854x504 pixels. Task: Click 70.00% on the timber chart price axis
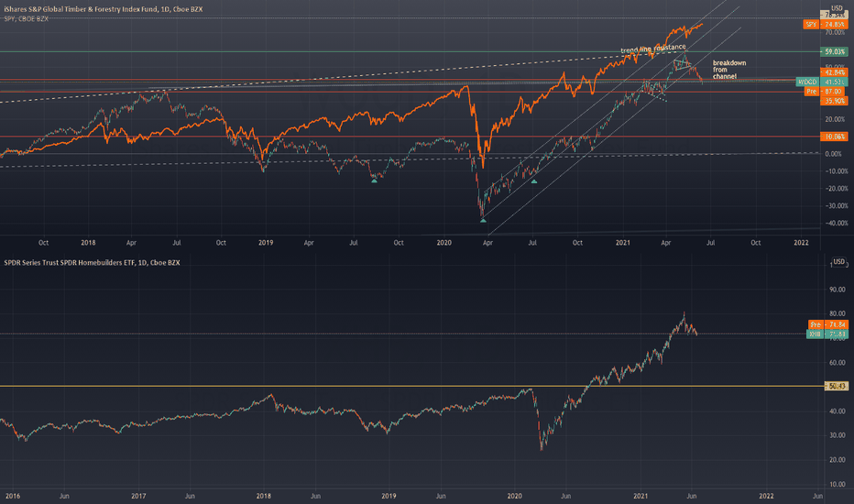pos(835,33)
